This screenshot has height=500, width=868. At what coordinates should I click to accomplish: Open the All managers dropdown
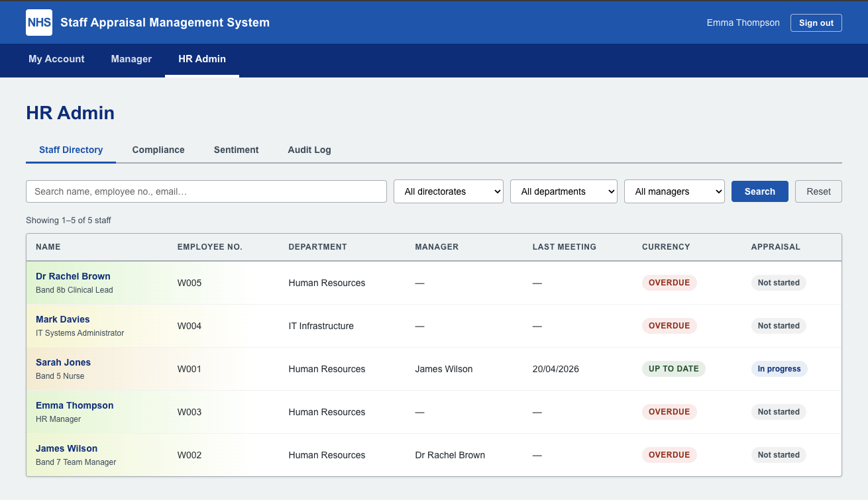(x=674, y=191)
